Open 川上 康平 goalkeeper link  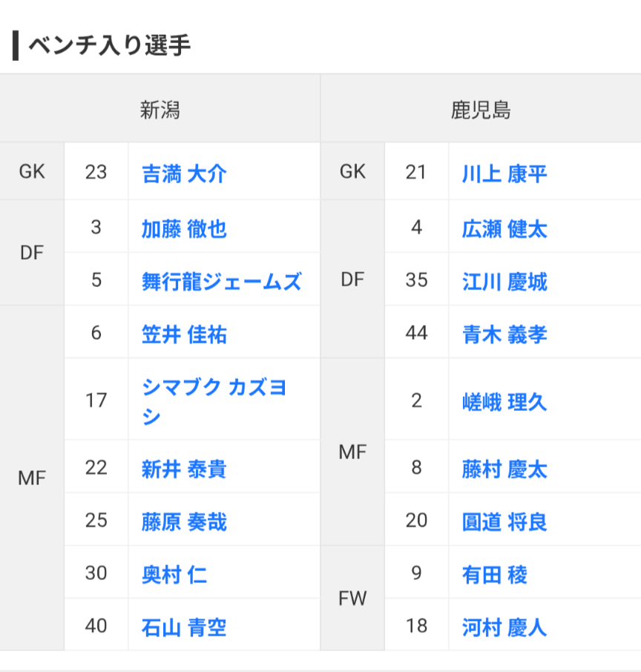pyautogui.click(x=504, y=174)
